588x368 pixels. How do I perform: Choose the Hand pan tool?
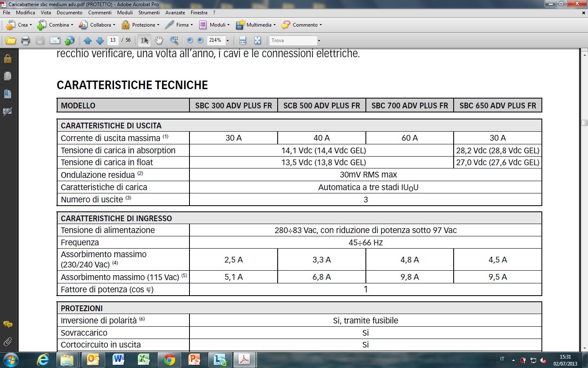click(159, 40)
